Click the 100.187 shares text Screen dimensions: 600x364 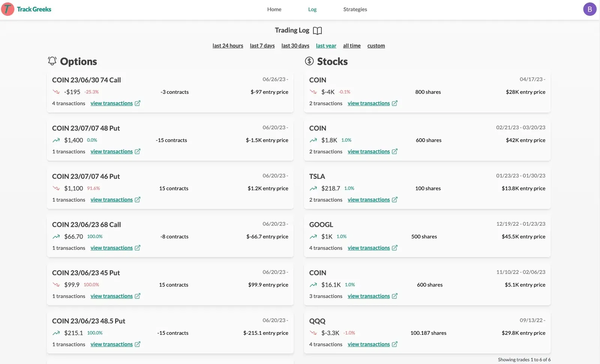(x=428, y=333)
